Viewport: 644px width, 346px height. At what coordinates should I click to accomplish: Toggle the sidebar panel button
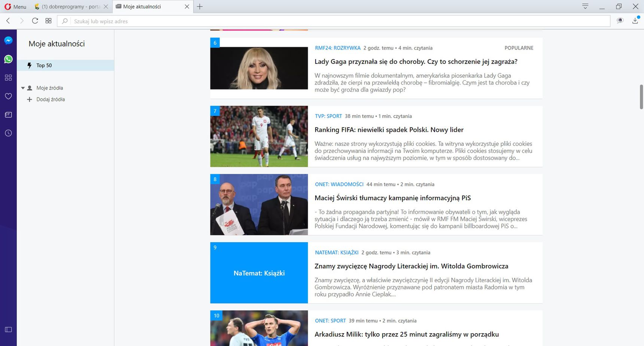tap(8, 330)
